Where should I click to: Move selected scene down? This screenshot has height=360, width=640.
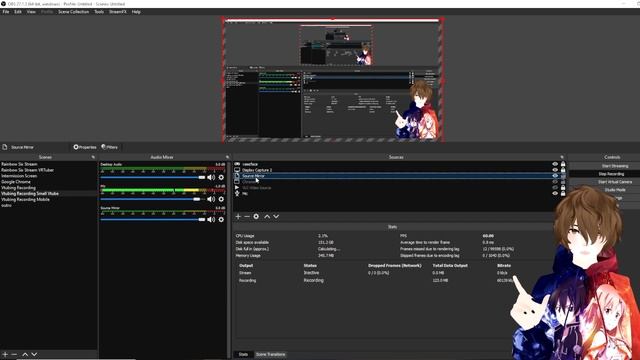[34, 354]
